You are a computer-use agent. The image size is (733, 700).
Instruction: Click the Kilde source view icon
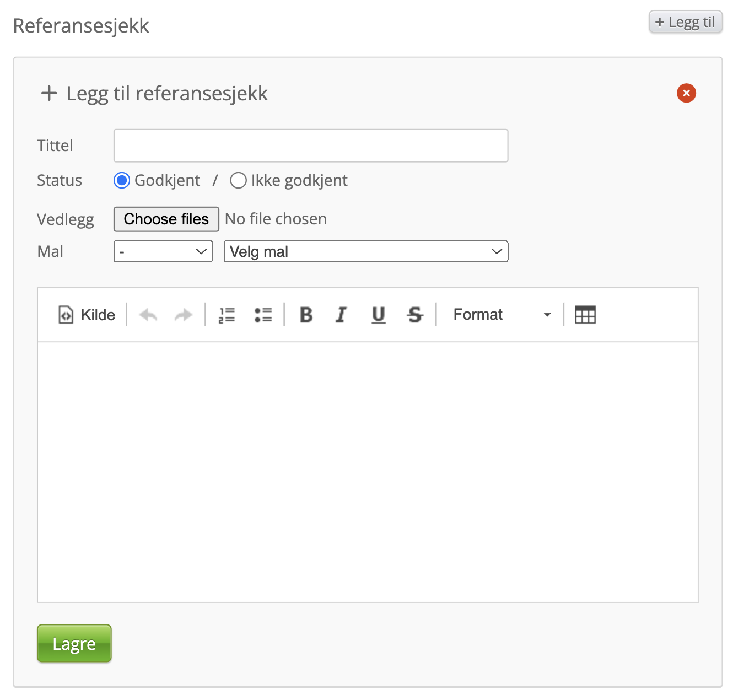[x=66, y=315]
